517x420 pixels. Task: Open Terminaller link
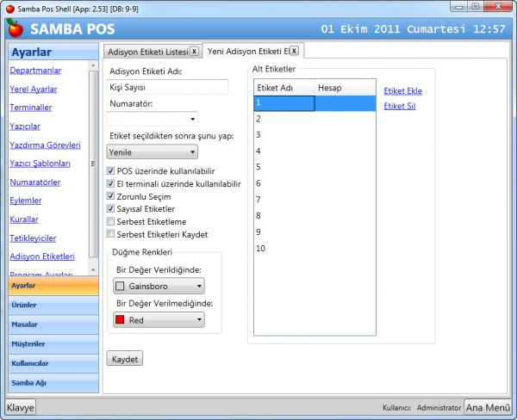tap(31, 108)
